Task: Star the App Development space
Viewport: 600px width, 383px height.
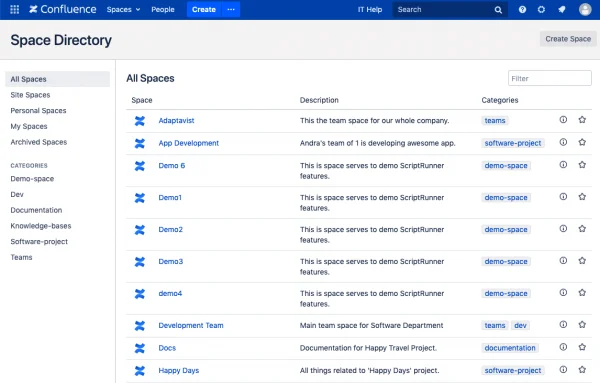Action: [x=582, y=142]
